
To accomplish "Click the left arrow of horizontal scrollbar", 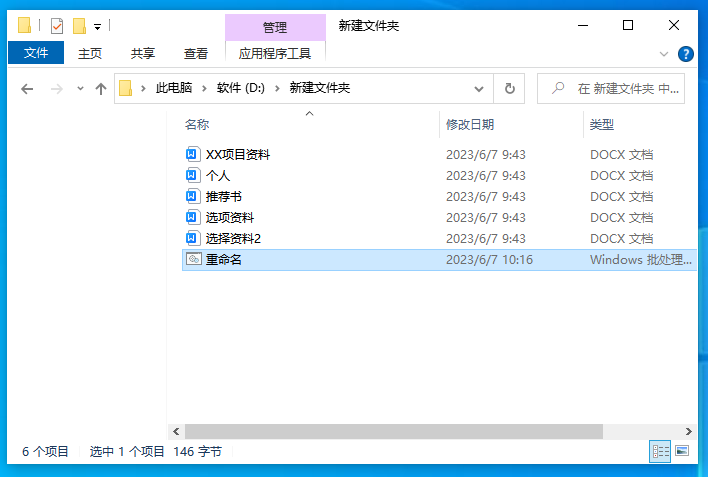I will coord(177,431).
